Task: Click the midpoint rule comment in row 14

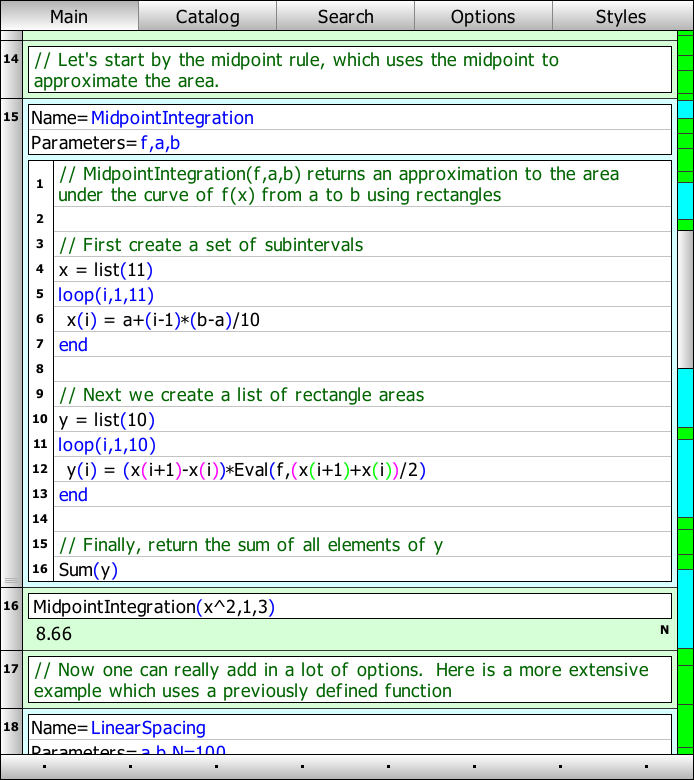Action: coord(296,70)
